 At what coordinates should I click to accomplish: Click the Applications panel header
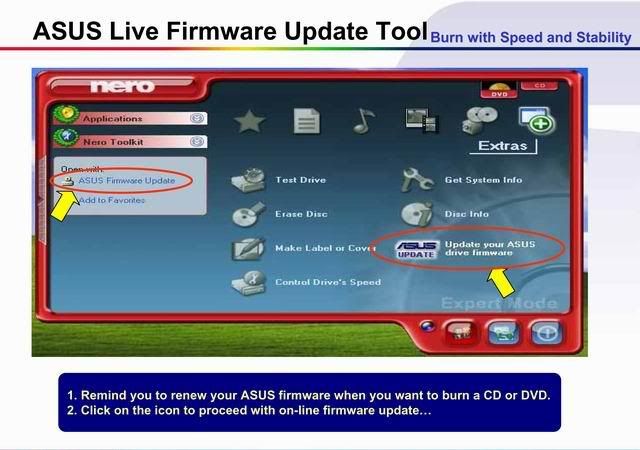coord(130,118)
